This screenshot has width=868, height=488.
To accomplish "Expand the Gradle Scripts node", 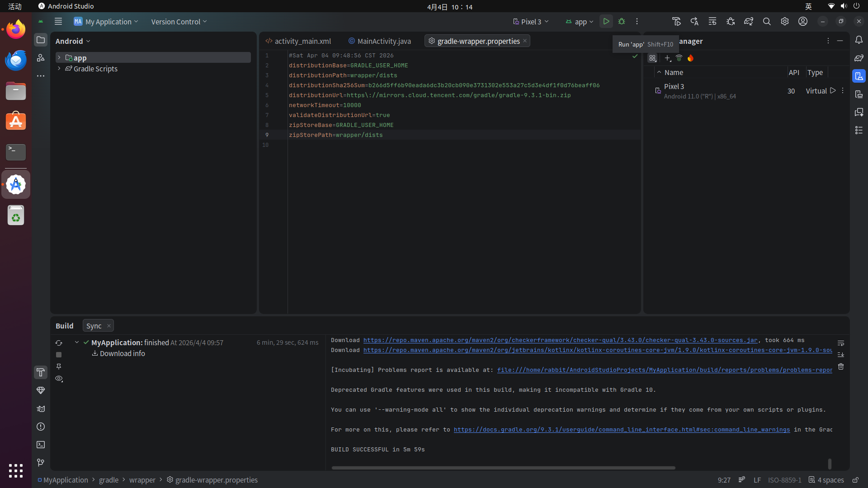I will tap(59, 69).
